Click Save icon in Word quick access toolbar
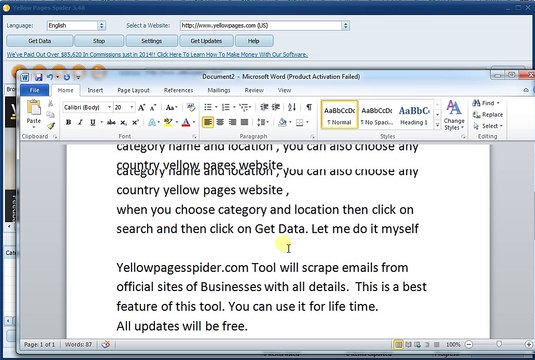 [38, 77]
